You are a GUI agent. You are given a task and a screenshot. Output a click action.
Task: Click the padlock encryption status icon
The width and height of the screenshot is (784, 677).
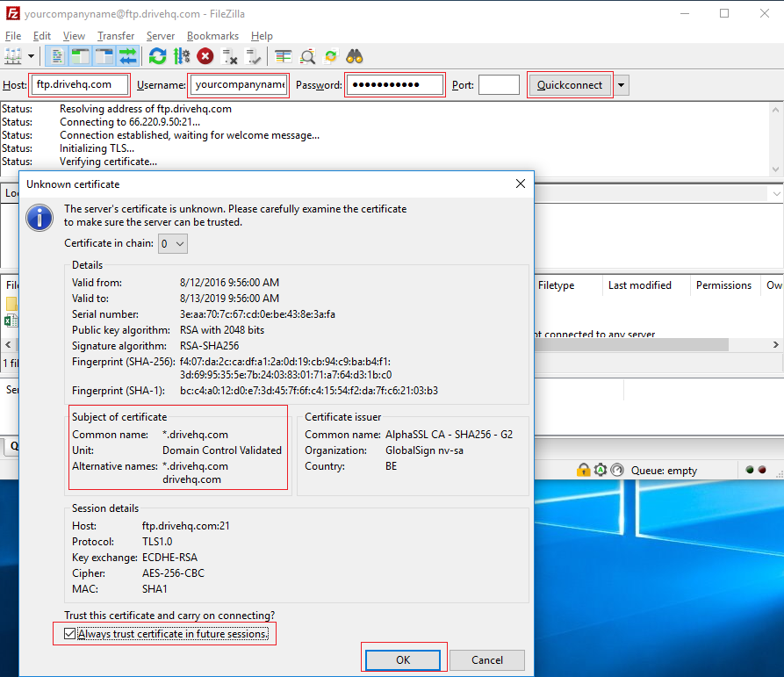(x=583, y=470)
